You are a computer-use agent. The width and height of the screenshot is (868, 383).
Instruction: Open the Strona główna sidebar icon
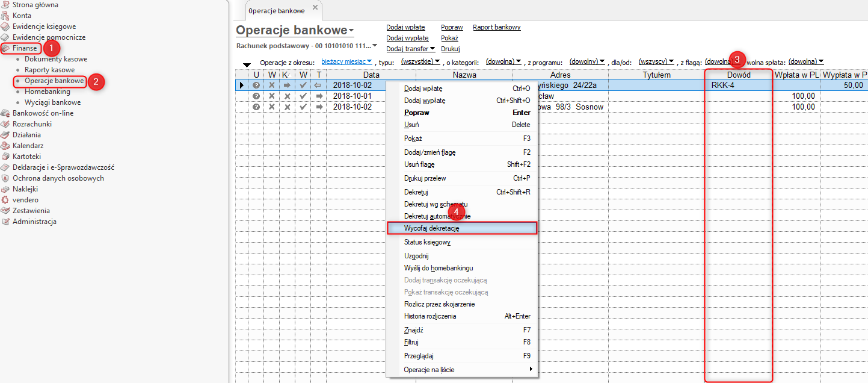tap(5, 5)
